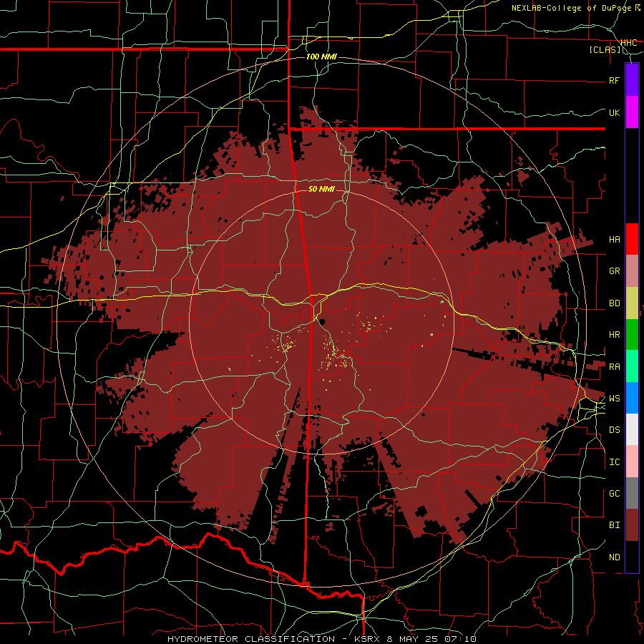The height and width of the screenshot is (644, 644).
Task: Click the magenta UK color swatch
Action: point(632,112)
